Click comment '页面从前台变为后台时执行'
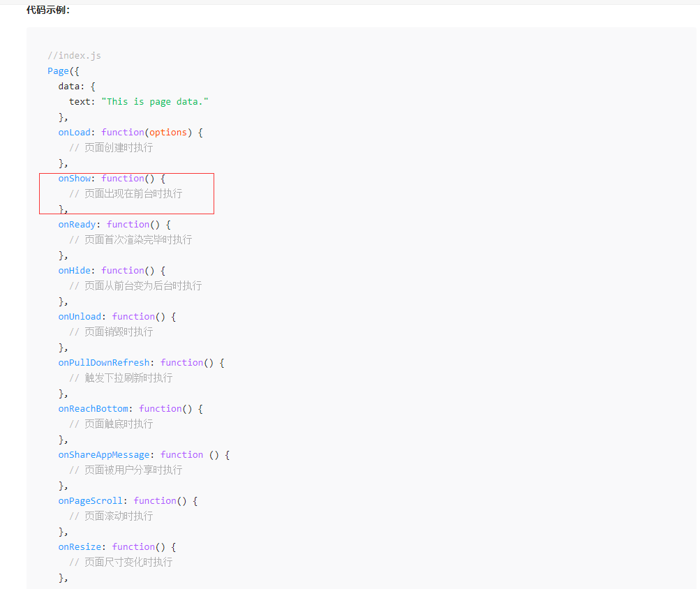This screenshot has height=589, width=700. pos(143,285)
